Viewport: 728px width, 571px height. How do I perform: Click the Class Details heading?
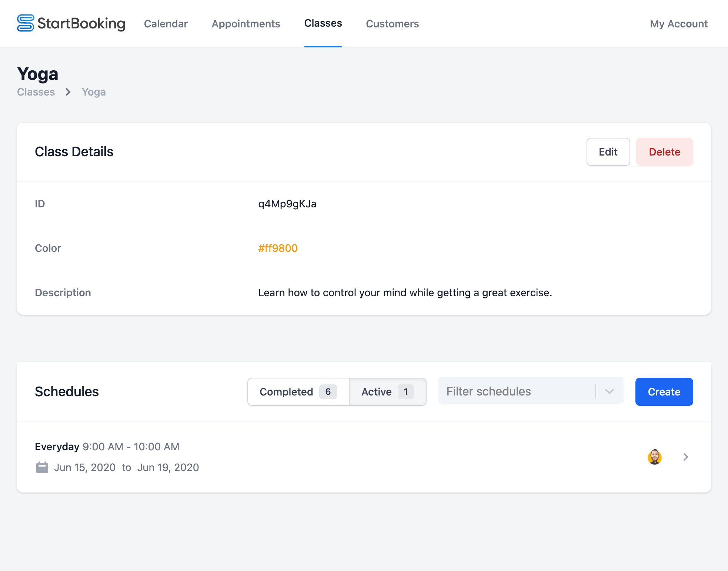(74, 152)
